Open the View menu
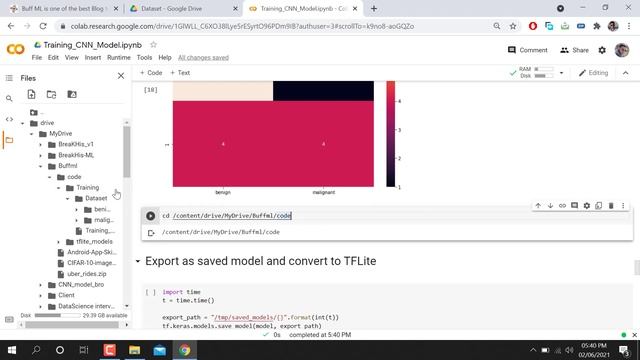This screenshot has width=640, height=360. coord(72,58)
